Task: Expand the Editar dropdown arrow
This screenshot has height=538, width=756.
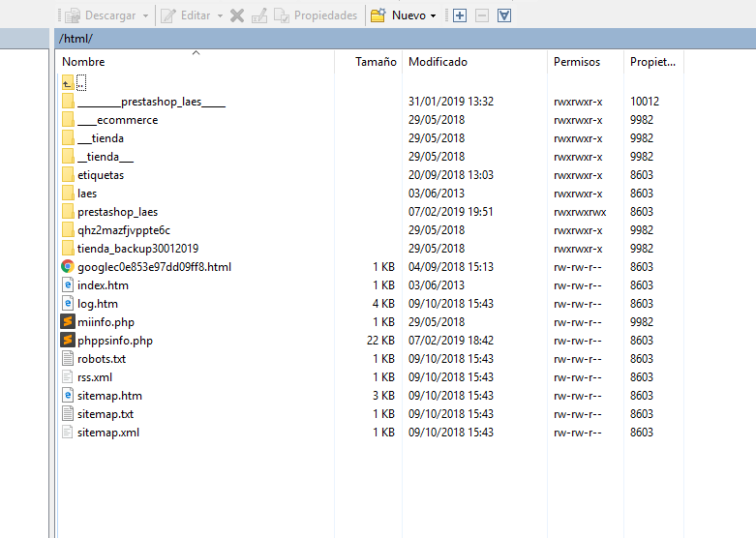Action: pos(220,15)
